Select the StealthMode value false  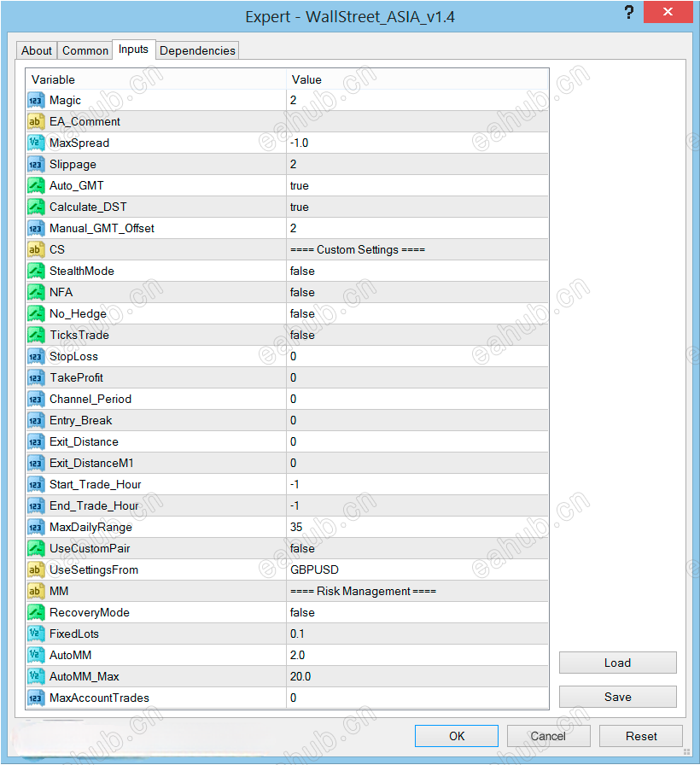(x=302, y=272)
